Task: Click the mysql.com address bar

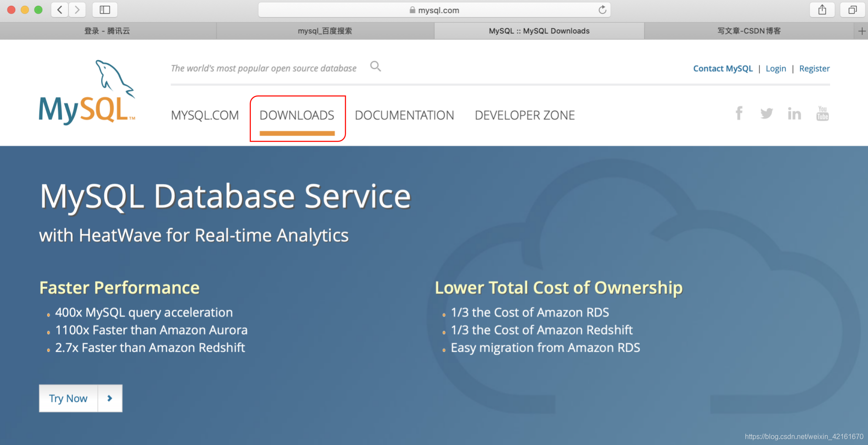Action: 434,10
